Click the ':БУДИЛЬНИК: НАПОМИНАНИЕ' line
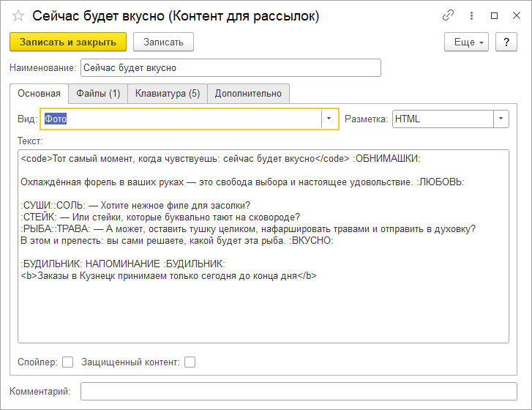The height and width of the screenshot is (410, 532). [123, 264]
